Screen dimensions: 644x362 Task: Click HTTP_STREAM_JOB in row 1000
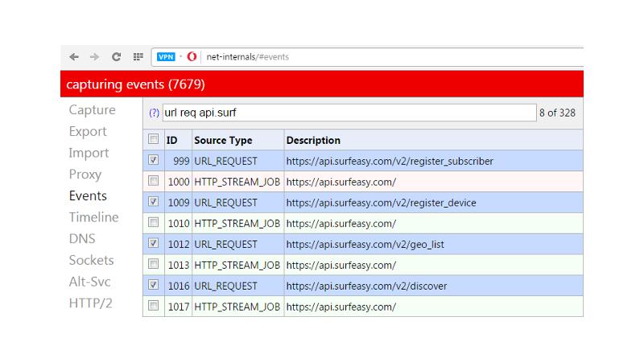[237, 182]
